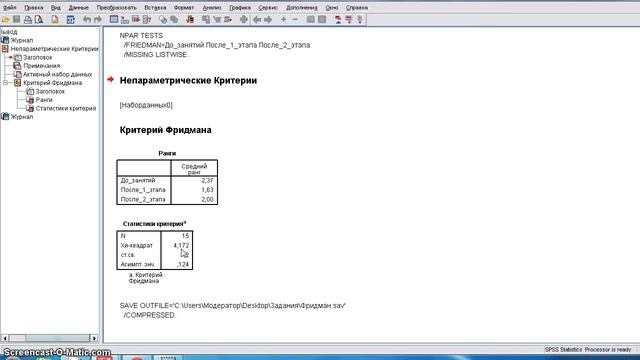Open the Вид menu
The width and height of the screenshot is (640, 360).
pos(56,7)
